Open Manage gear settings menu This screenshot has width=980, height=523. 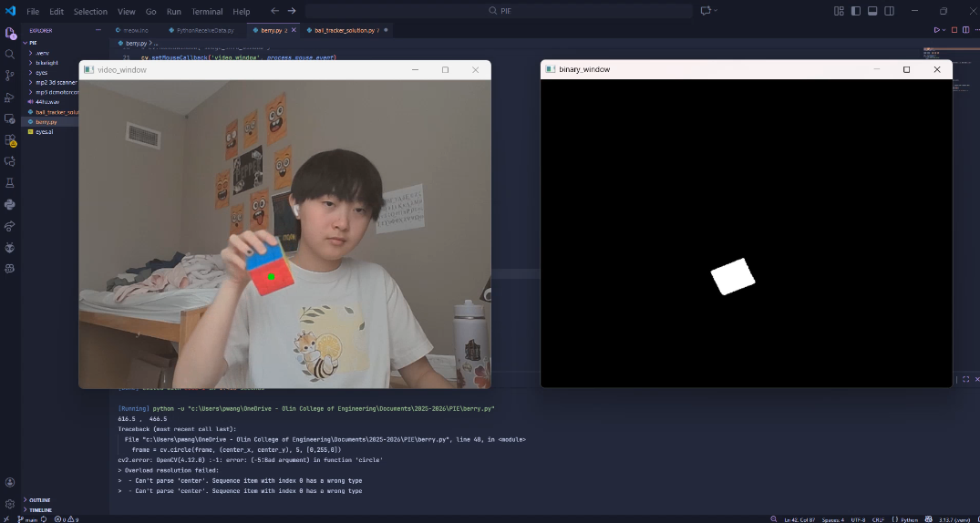[x=10, y=504]
